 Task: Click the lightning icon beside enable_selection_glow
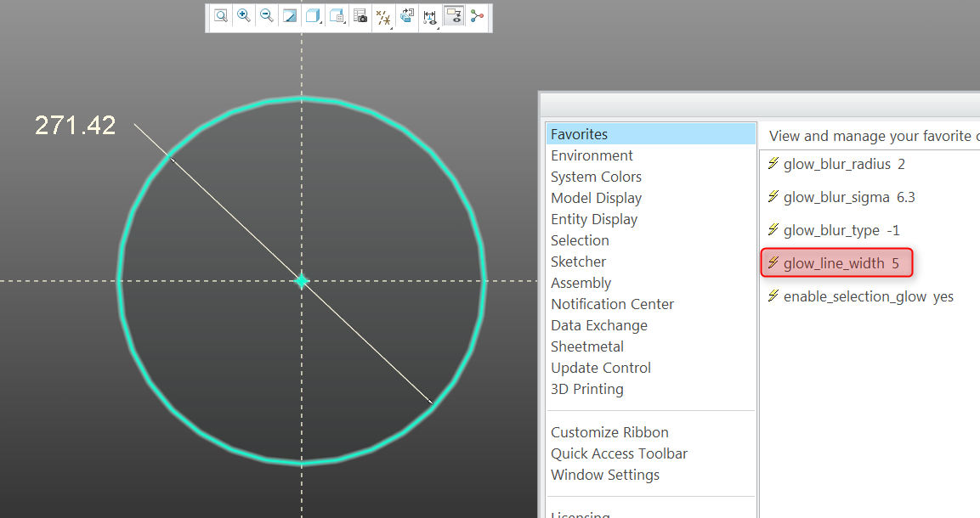(773, 296)
